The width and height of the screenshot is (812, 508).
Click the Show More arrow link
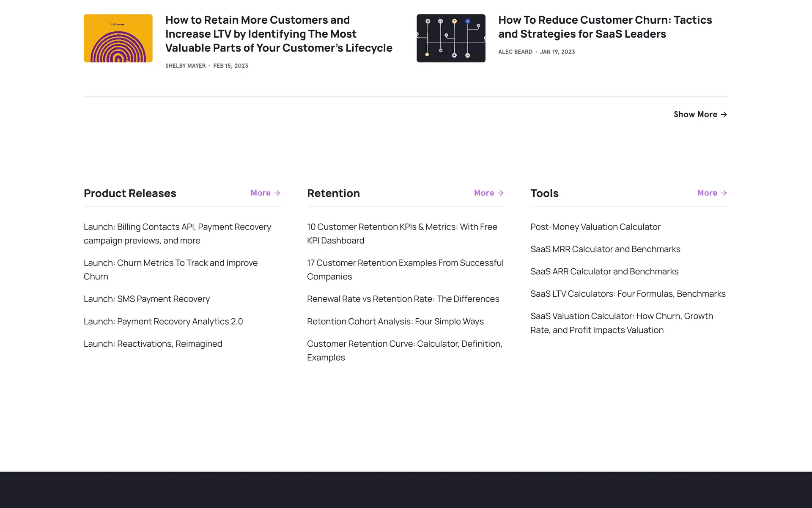(x=700, y=114)
